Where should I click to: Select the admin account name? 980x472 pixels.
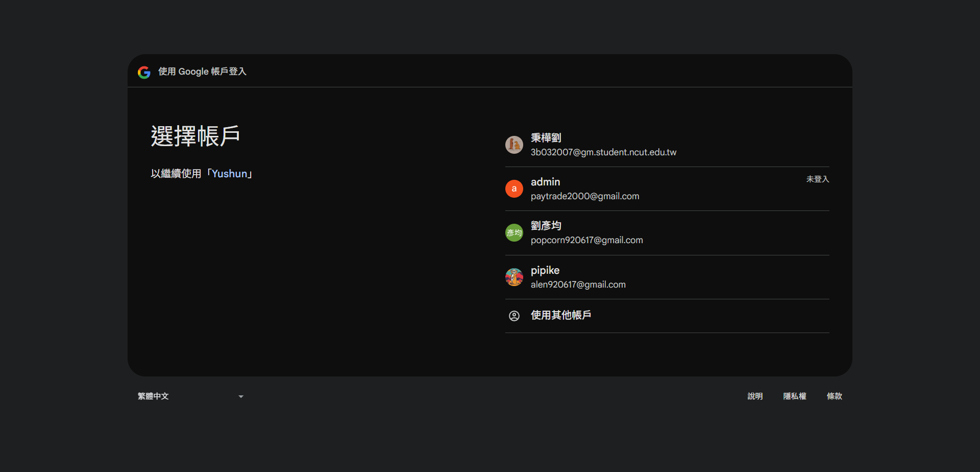[x=545, y=182]
